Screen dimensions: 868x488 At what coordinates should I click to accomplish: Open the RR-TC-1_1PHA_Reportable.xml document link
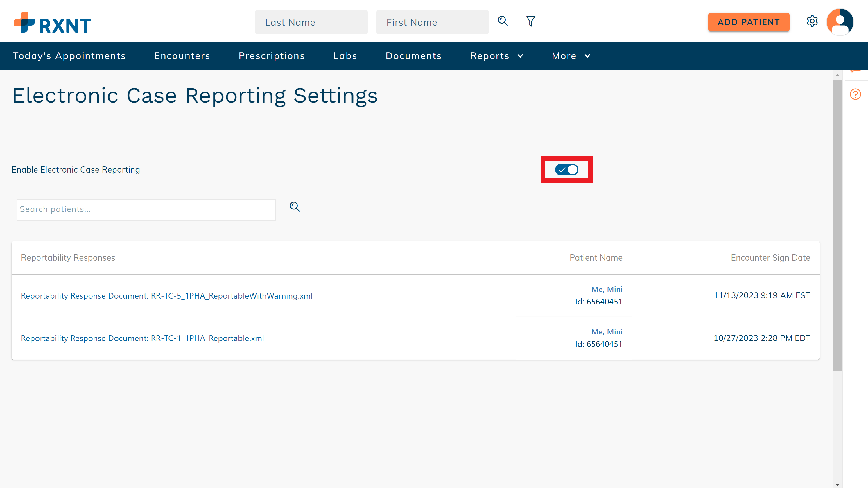point(142,338)
